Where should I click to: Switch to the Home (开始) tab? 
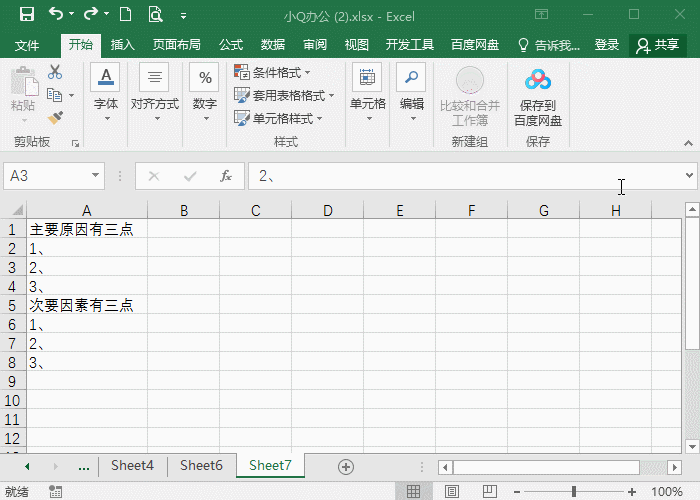point(81,45)
